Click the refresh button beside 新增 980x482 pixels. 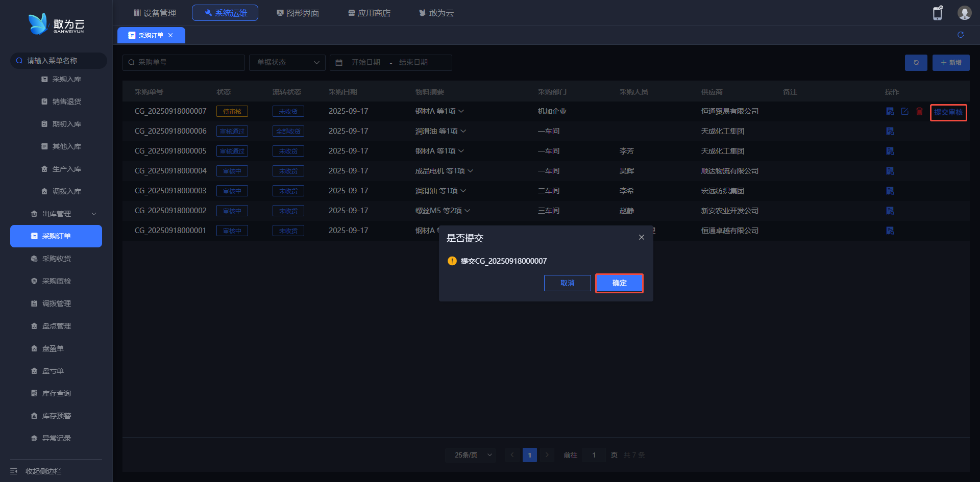[916, 63]
